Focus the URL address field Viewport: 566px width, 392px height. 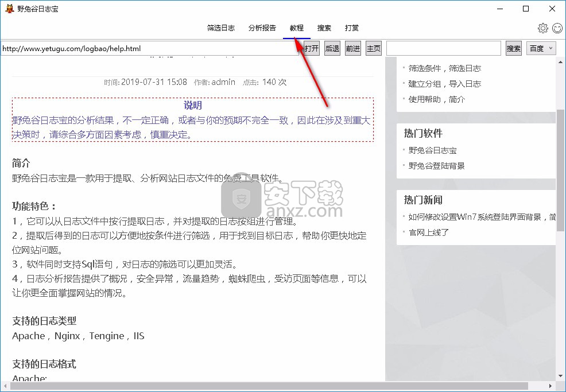(149, 48)
